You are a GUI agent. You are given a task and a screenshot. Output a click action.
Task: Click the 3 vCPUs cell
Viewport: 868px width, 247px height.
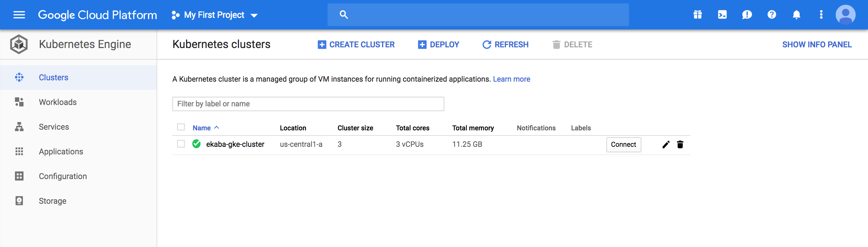[x=410, y=144]
